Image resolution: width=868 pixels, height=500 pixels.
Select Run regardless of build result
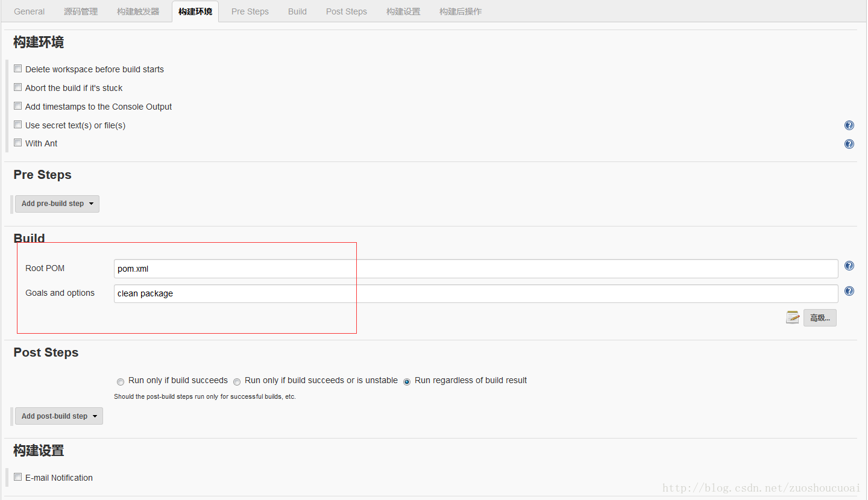coord(407,381)
